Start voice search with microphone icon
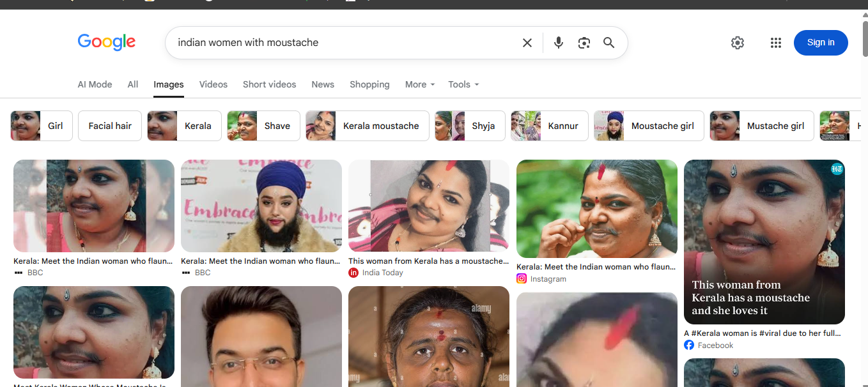Screen dimensions: 868x387 pyautogui.click(x=559, y=43)
